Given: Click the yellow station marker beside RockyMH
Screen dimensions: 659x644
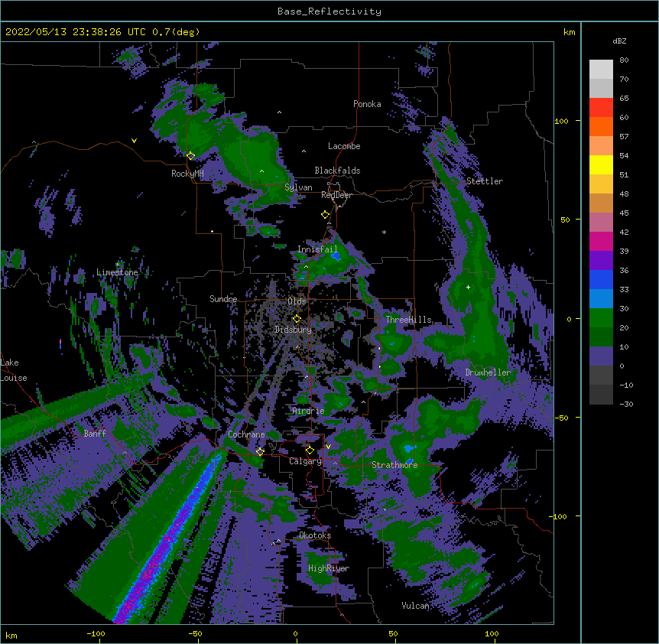Looking at the screenshot, I should pos(191,156).
